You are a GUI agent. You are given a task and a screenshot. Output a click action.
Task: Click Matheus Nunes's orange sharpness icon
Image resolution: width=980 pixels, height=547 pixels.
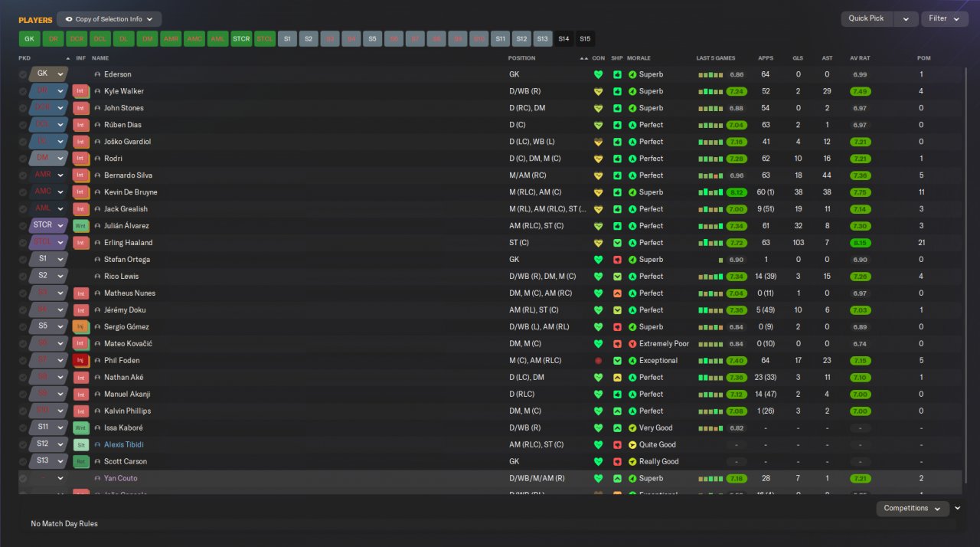(617, 293)
